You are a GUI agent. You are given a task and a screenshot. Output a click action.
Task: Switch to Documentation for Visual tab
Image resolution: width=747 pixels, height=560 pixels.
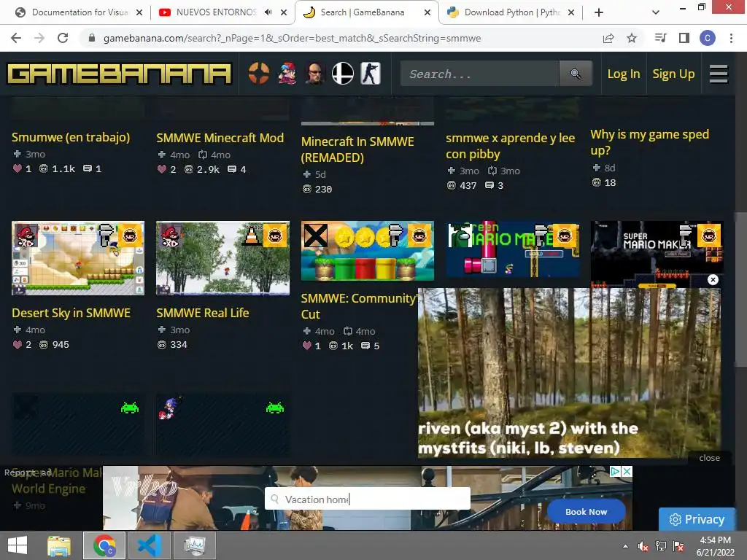[x=80, y=12]
